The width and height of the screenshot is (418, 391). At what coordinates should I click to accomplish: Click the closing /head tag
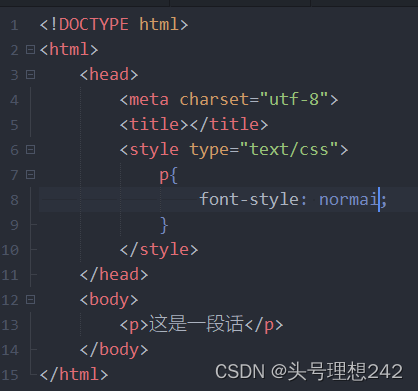click(114, 275)
